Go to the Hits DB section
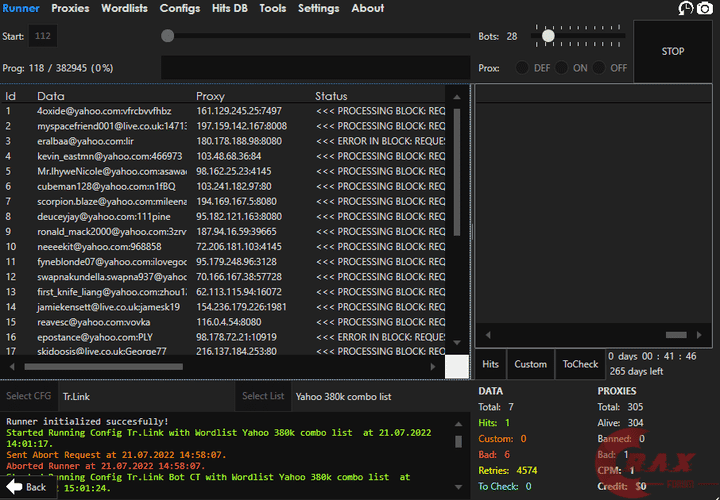720x500 pixels. pyautogui.click(x=231, y=8)
